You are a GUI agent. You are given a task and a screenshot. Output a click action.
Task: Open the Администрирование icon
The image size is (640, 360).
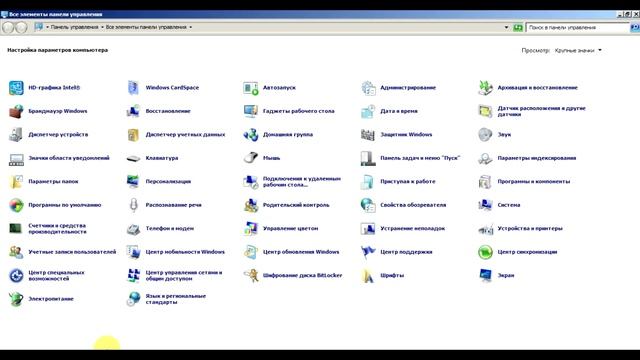[368, 88]
